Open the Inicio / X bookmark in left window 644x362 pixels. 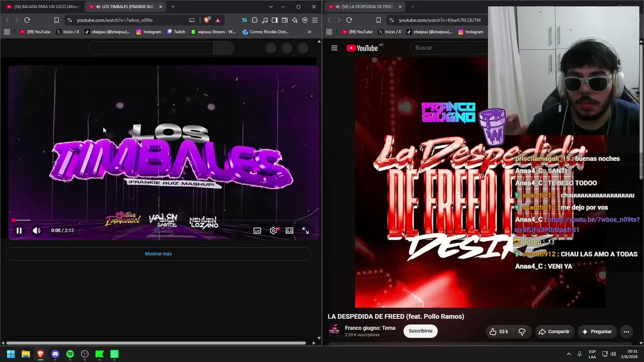pos(67,32)
